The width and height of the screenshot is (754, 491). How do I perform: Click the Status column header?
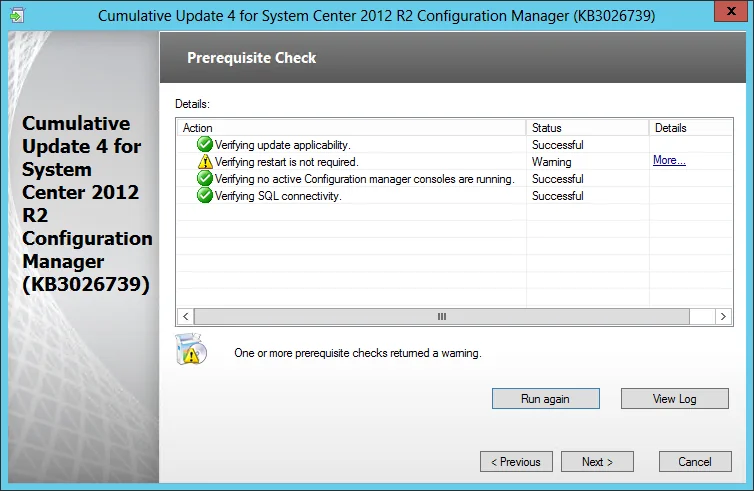point(587,128)
